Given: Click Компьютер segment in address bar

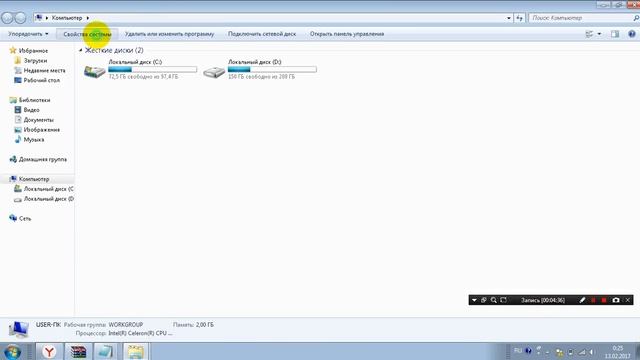Looking at the screenshot, I should [67, 18].
